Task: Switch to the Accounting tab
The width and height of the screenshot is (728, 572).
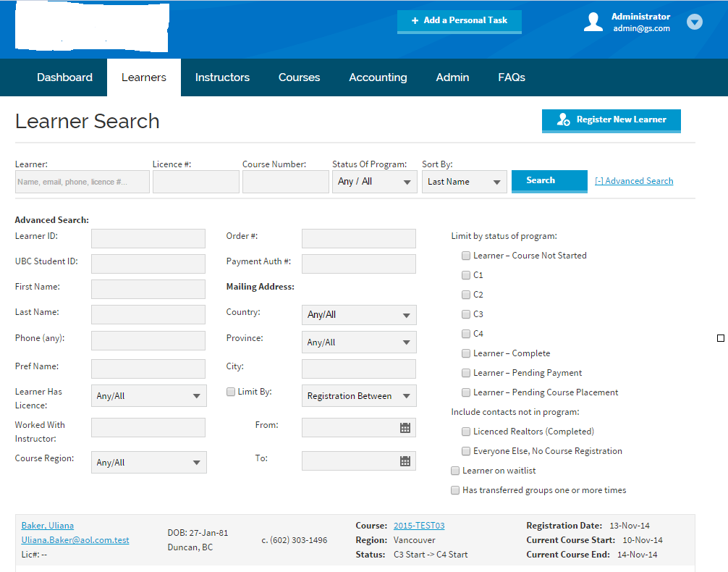Action: pyautogui.click(x=378, y=77)
